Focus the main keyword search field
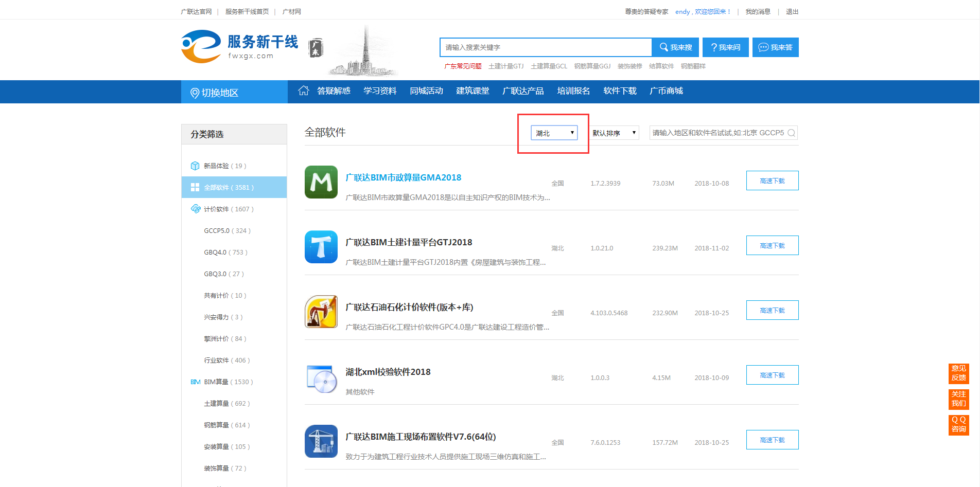The image size is (980, 487). click(x=546, y=47)
